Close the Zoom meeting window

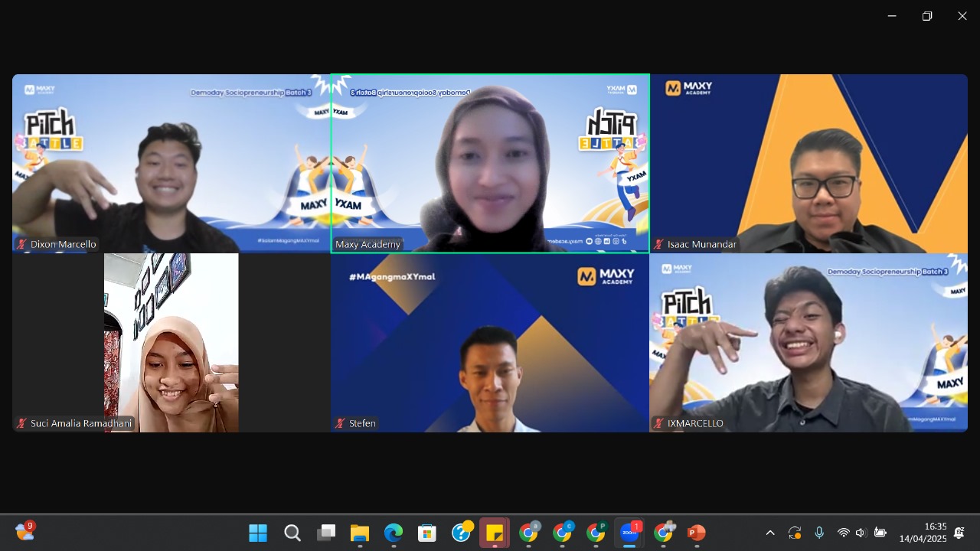point(962,16)
